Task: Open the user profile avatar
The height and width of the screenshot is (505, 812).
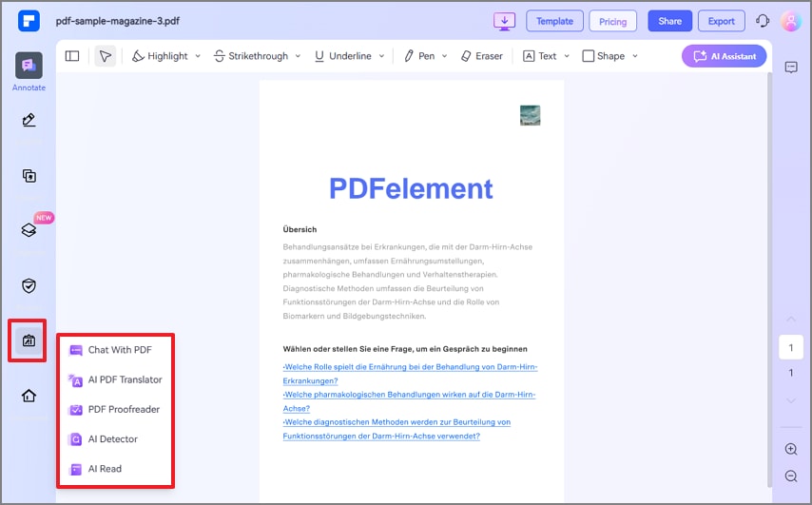Action: point(791,21)
